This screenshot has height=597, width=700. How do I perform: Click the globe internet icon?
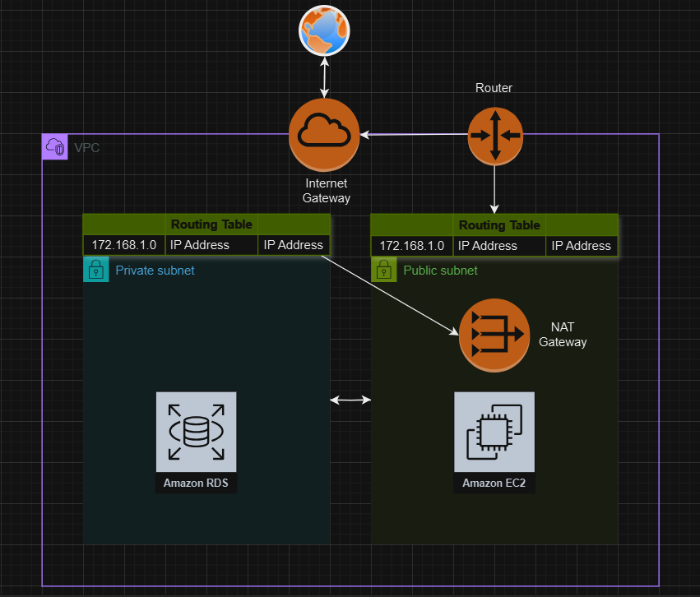pos(325,32)
